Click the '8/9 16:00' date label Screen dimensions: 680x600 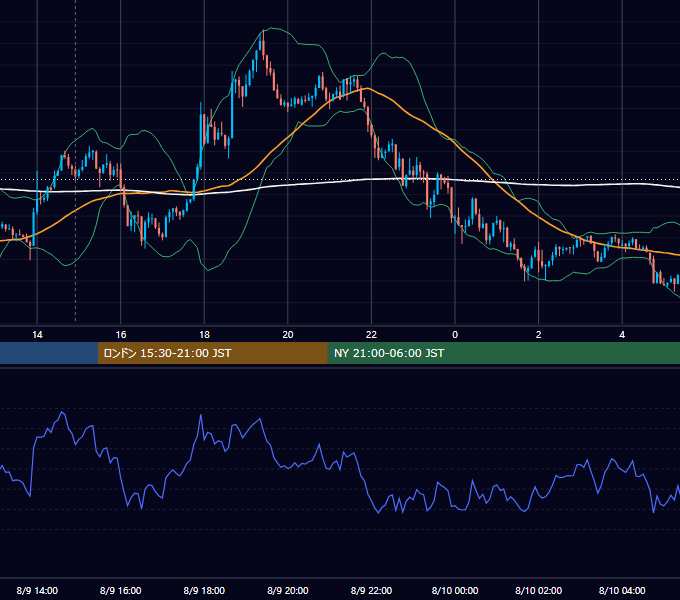point(121,590)
